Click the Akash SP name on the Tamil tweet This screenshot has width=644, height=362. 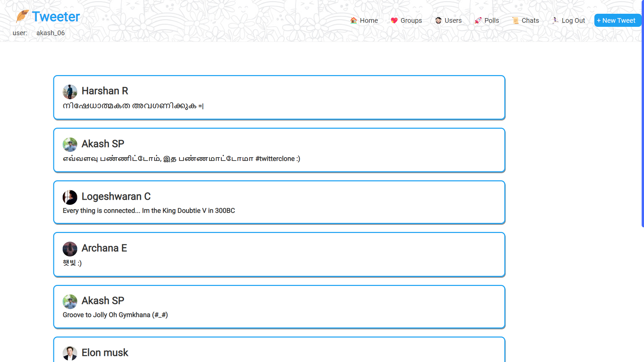103,144
